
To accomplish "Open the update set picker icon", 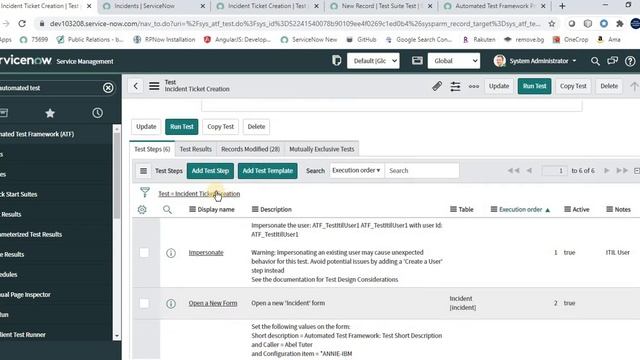I will (336, 61).
